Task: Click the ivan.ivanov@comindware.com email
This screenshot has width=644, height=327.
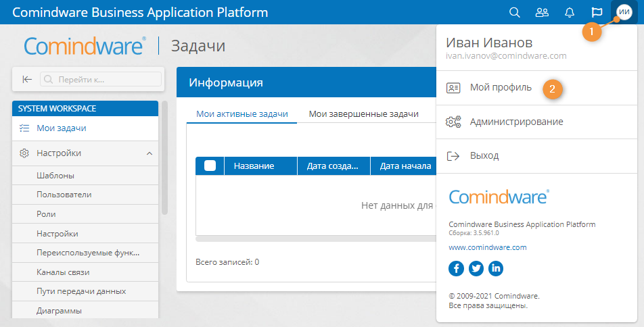Action: pyautogui.click(x=506, y=56)
